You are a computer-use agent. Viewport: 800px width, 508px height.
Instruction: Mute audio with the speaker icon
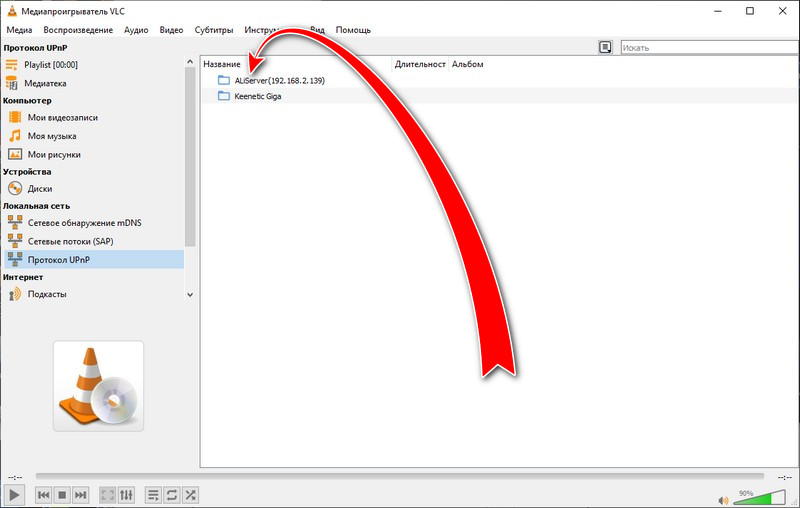723,501
